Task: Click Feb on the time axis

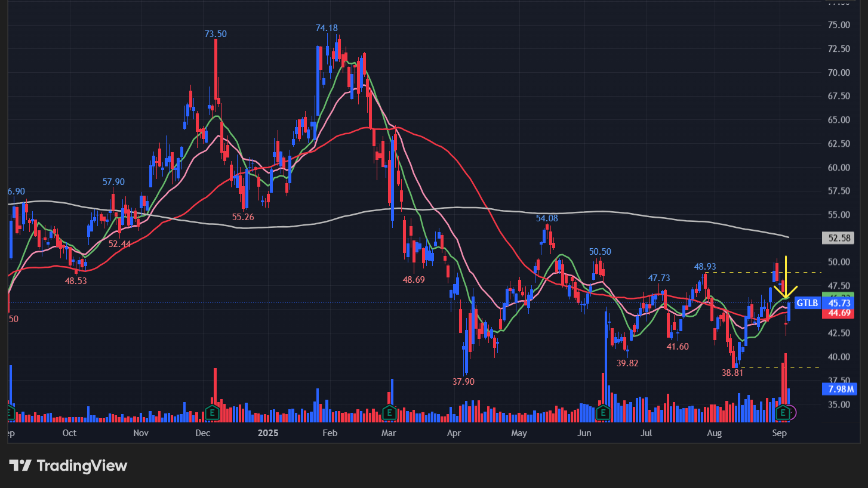Action: 330,433
